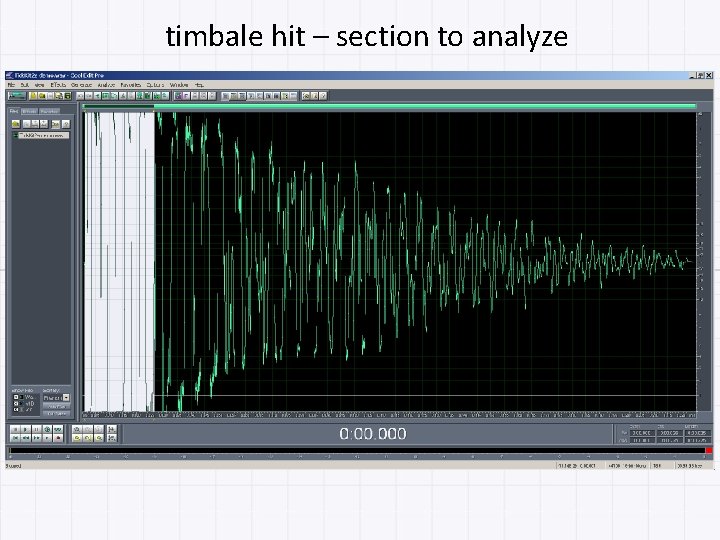Toggle the MIDI file type filter
The height and width of the screenshot is (540, 720).
tap(16, 404)
